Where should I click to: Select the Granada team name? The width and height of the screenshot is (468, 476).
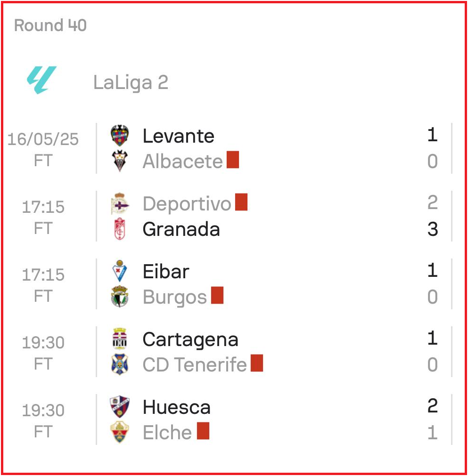181,229
